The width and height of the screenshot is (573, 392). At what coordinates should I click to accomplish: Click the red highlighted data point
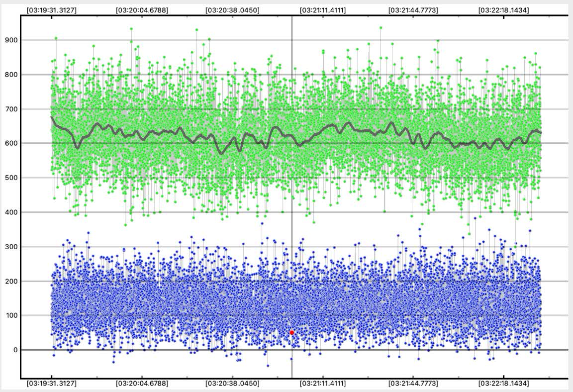[292, 332]
